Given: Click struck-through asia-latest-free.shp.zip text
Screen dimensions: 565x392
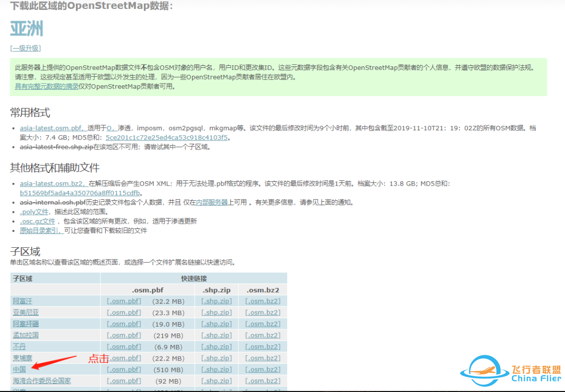Looking at the screenshot, I should pyautogui.click(x=56, y=147).
